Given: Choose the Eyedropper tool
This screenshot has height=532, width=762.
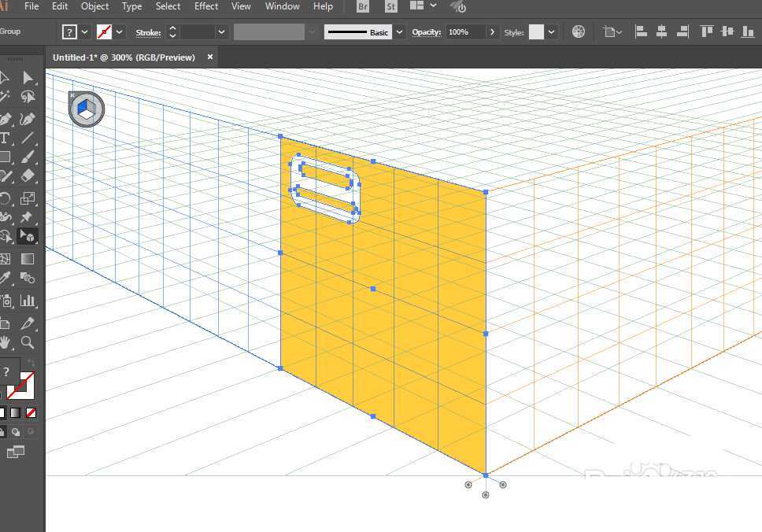Looking at the screenshot, I should 5,279.
